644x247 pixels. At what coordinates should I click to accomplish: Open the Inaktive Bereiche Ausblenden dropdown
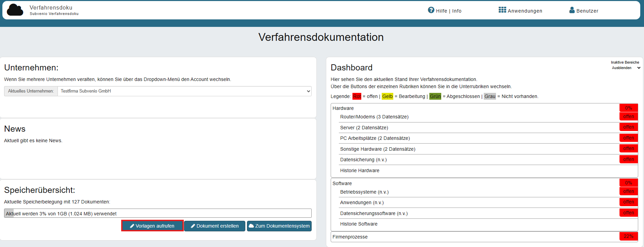click(x=625, y=68)
